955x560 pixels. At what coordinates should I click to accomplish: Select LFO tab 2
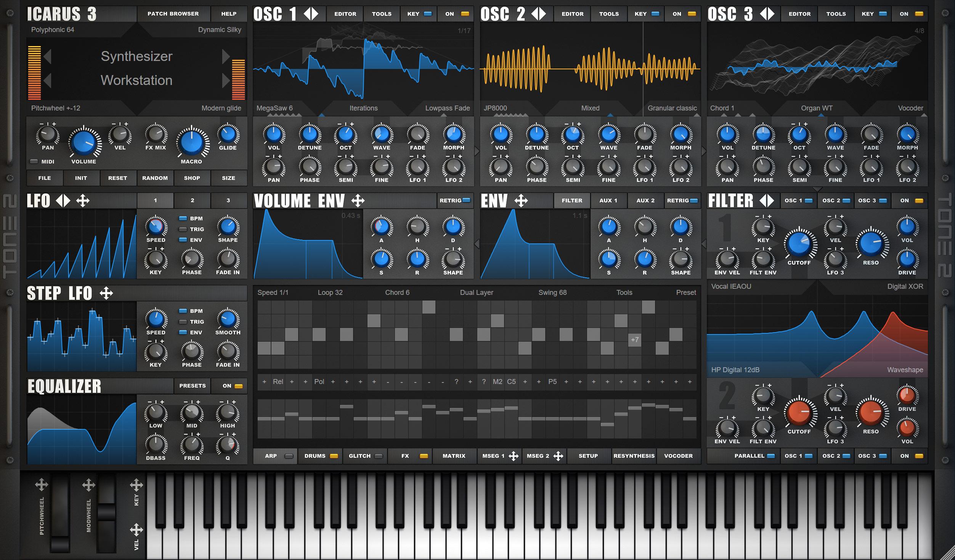192,200
